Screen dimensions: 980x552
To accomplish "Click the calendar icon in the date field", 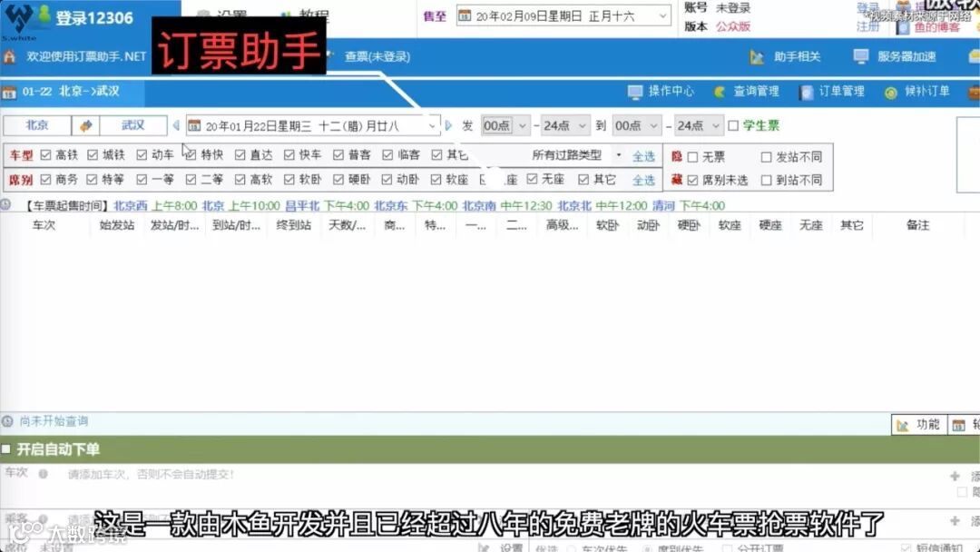I will [x=194, y=125].
